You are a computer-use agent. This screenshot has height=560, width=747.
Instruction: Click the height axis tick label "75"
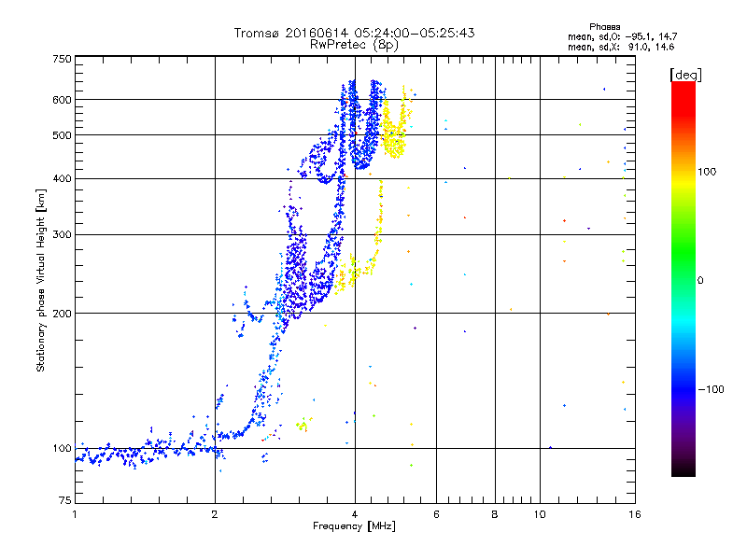pyautogui.click(x=65, y=500)
